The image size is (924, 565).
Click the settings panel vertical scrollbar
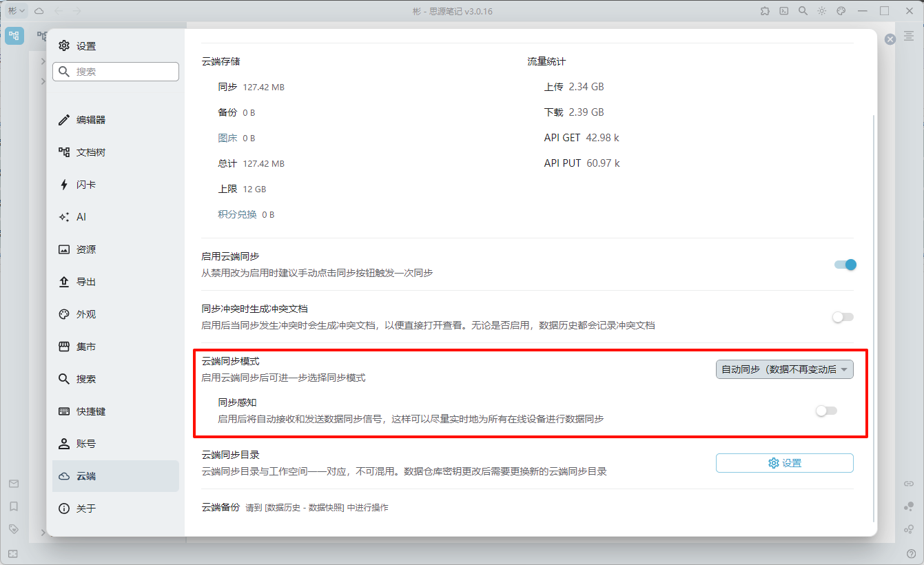coord(874,317)
